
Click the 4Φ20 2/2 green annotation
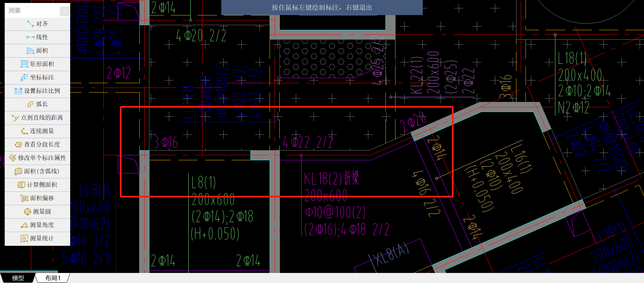pyautogui.click(x=201, y=35)
